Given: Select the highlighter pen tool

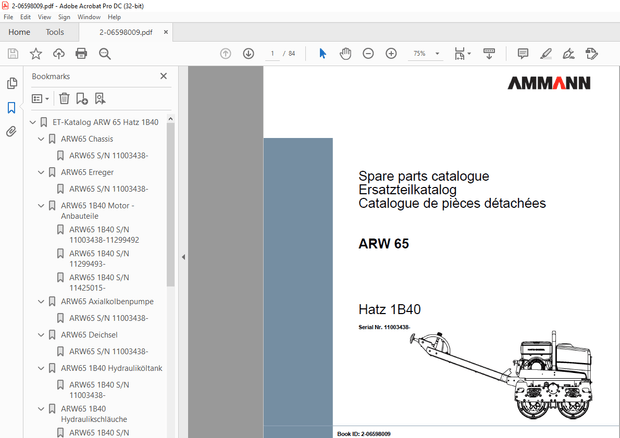Looking at the screenshot, I should 546,53.
